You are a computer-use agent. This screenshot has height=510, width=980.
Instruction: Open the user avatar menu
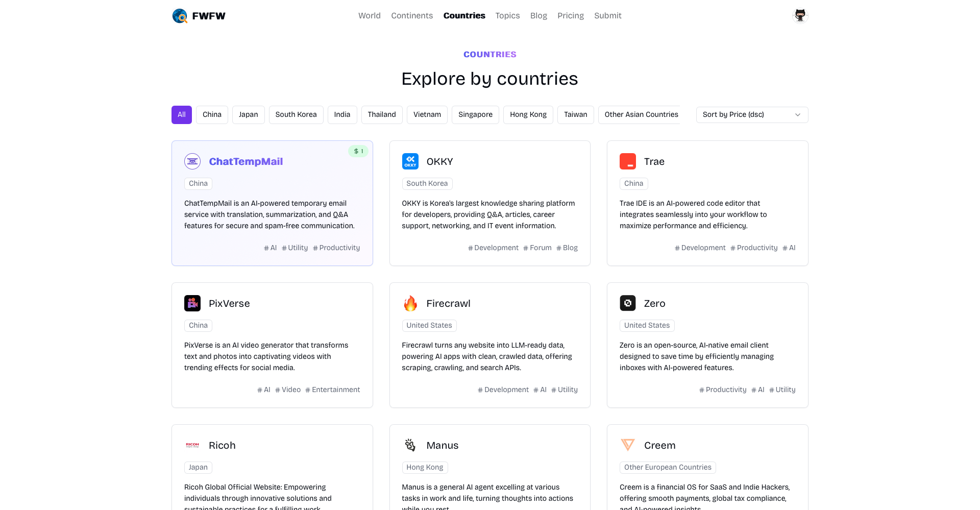point(800,16)
